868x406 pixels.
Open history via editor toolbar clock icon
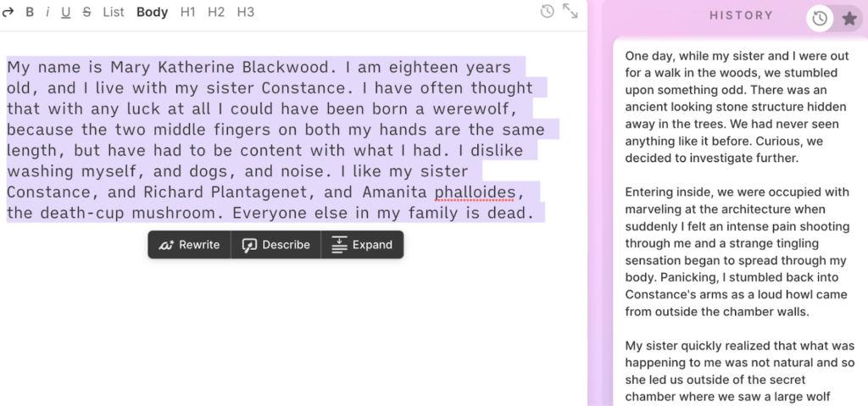548,11
